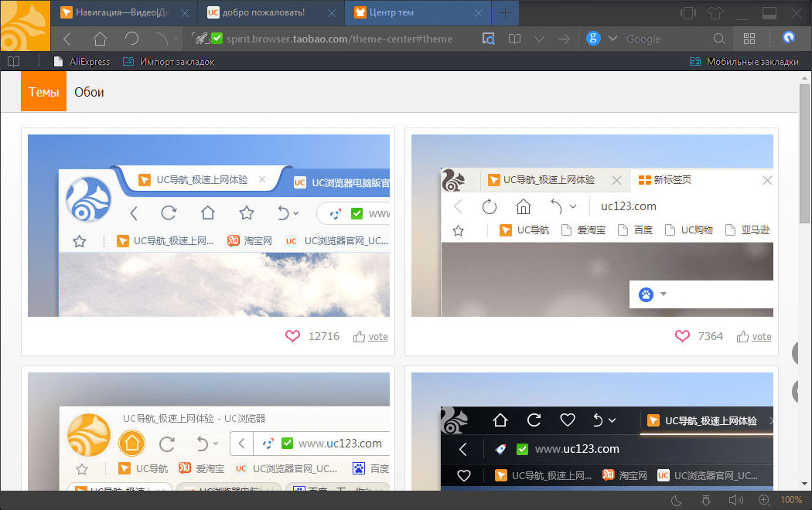The width and height of the screenshot is (812, 510).
Task: Open the page search magnifier icon
Action: (x=488, y=39)
